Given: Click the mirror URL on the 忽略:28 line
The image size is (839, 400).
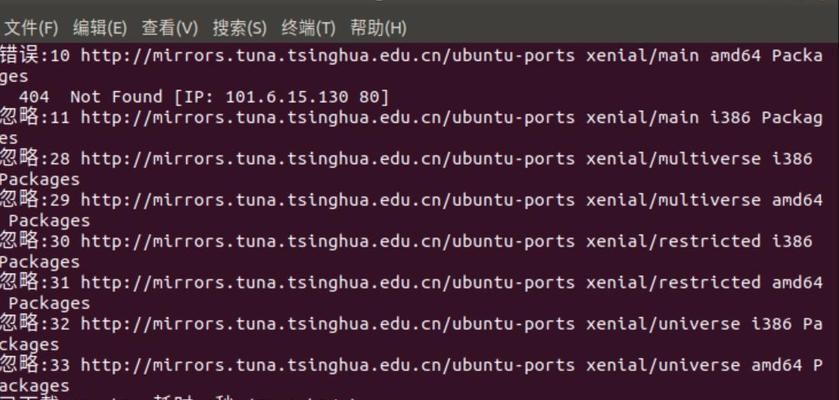Looking at the screenshot, I should pyautogui.click(x=327, y=159).
